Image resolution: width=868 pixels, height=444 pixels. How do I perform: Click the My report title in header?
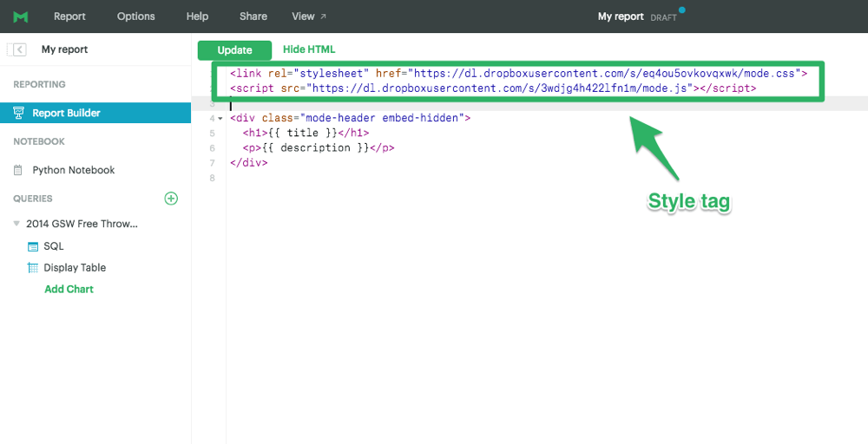click(621, 16)
